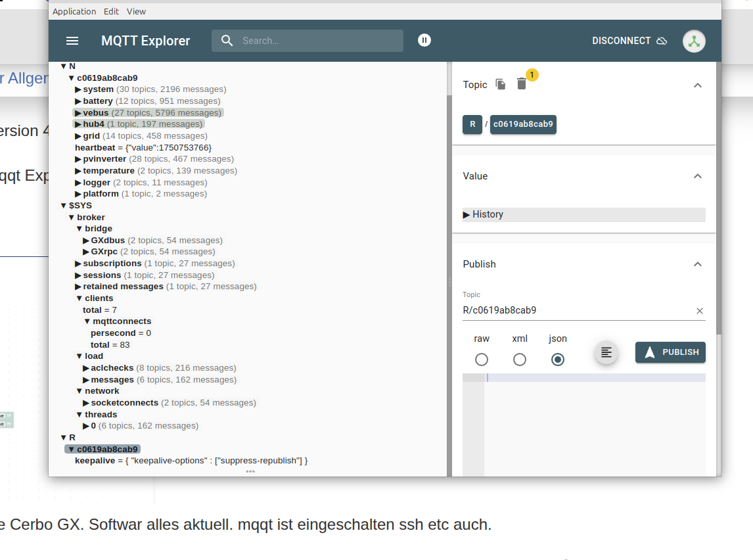Open the Edit menu

pos(112,12)
